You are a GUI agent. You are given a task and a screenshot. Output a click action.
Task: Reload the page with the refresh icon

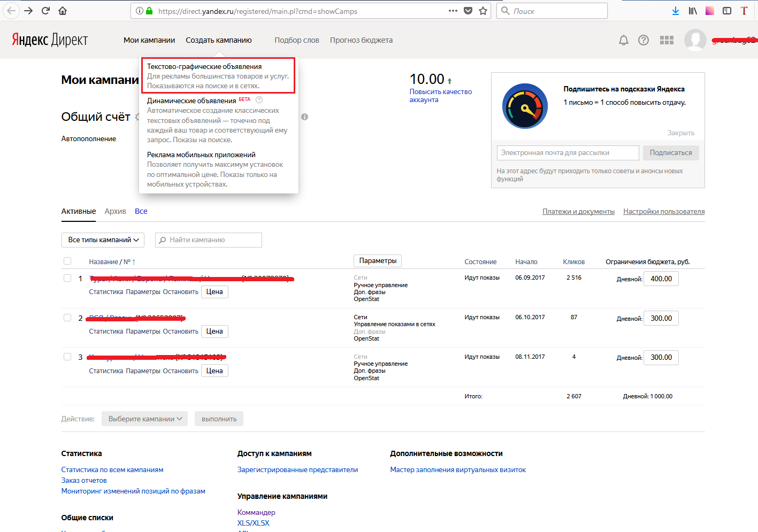[x=46, y=11]
